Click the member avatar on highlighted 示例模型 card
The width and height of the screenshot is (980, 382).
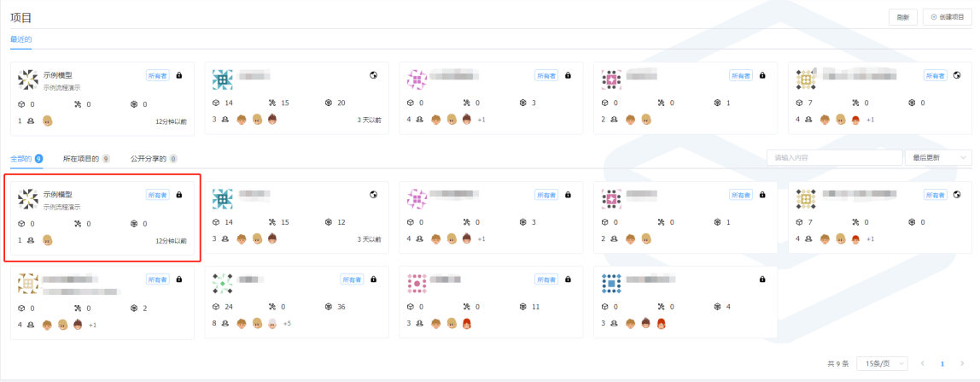pos(47,240)
